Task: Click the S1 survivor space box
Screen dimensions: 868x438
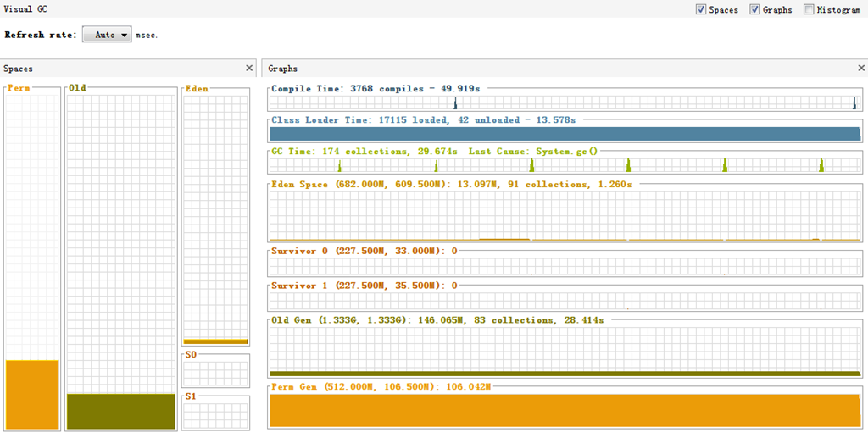Action: click(215, 416)
